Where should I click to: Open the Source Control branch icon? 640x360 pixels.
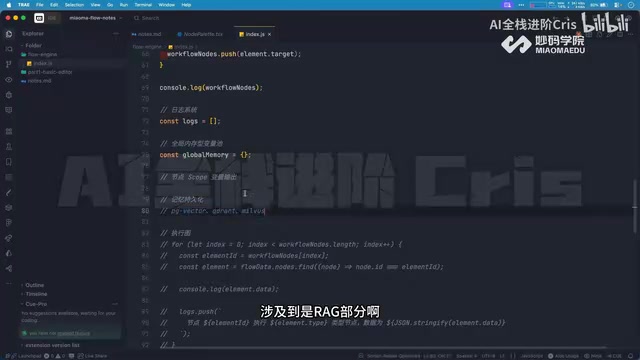pos(9,64)
